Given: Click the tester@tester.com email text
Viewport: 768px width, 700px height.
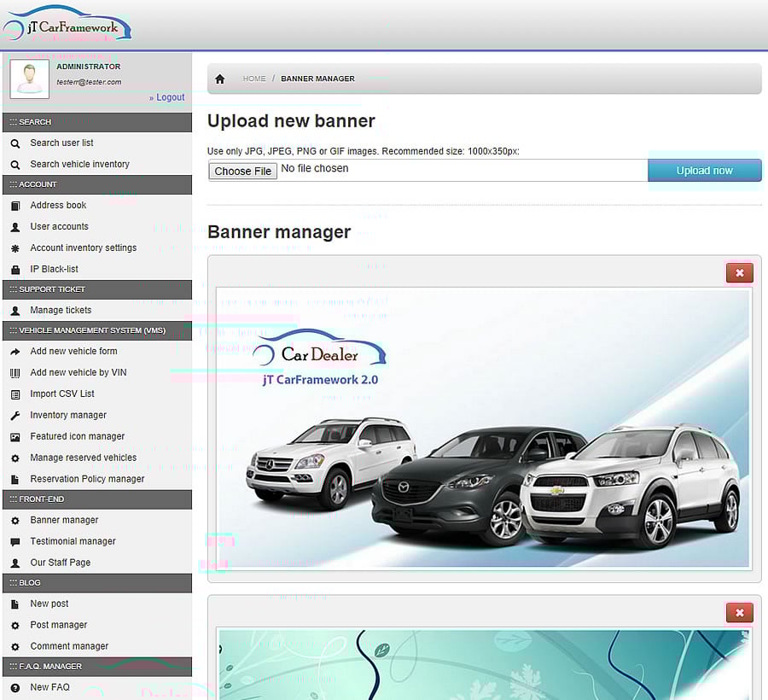Looking at the screenshot, I should [x=89, y=82].
